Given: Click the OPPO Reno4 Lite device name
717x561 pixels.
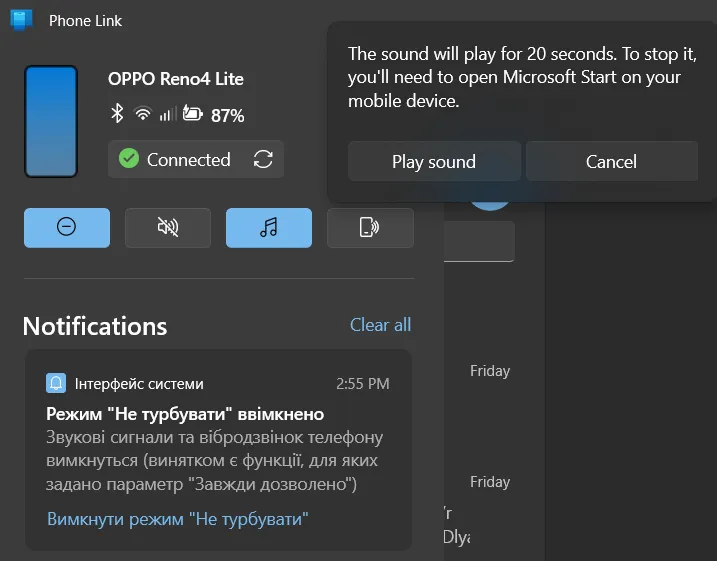Looking at the screenshot, I should pyautogui.click(x=176, y=79).
